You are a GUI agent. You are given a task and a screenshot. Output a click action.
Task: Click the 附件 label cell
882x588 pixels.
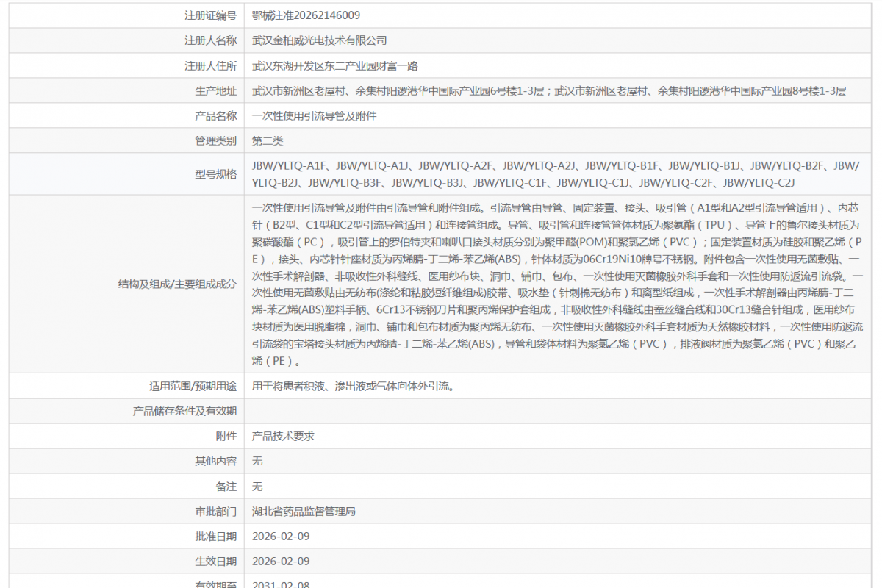126,436
